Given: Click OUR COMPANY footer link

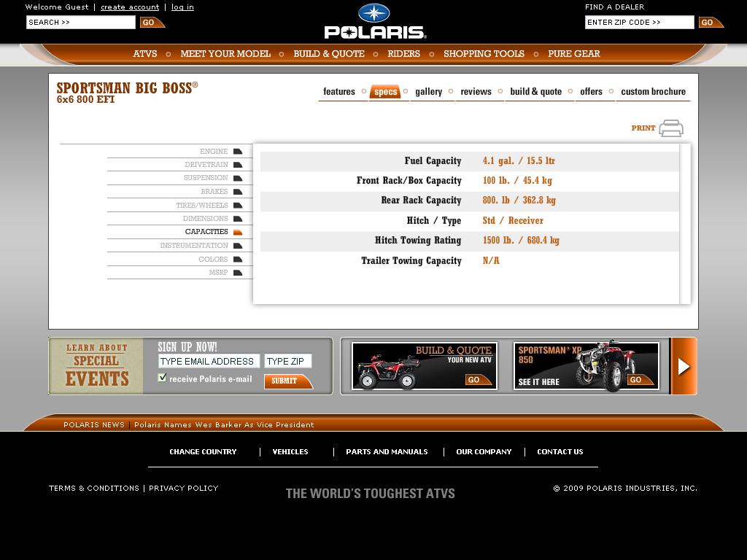Looking at the screenshot, I should pos(484,452).
